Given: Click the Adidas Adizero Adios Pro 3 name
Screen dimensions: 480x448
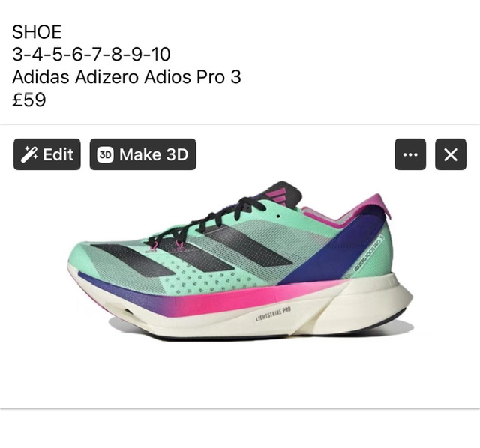Looking at the screenshot, I should (127, 77).
